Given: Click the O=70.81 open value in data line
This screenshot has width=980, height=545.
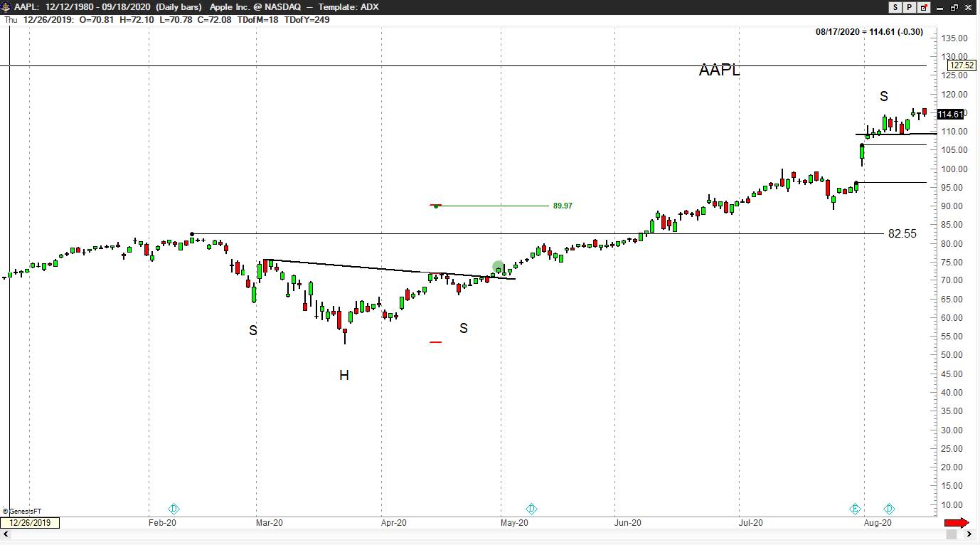Looking at the screenshot, I should 97,19.
